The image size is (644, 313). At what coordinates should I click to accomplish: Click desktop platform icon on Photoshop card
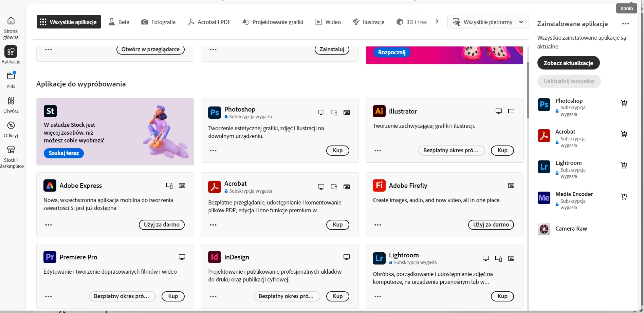[321, 113]
